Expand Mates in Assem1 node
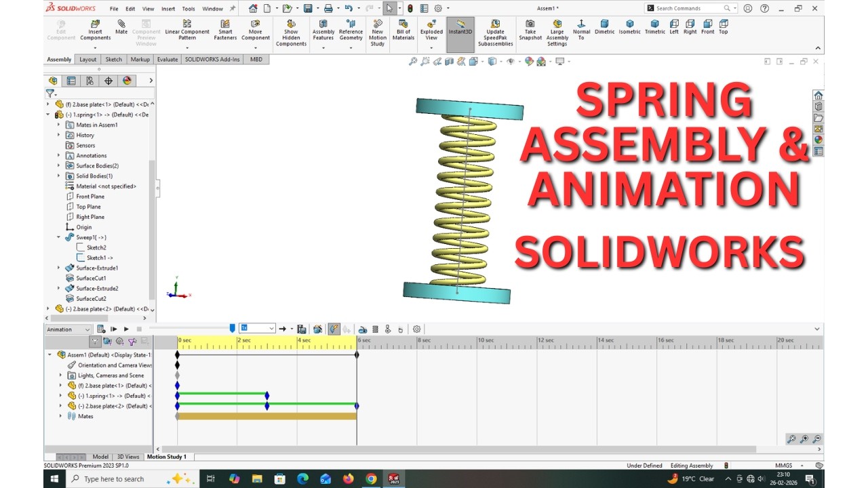868x488 pixels. coord(58,125)
